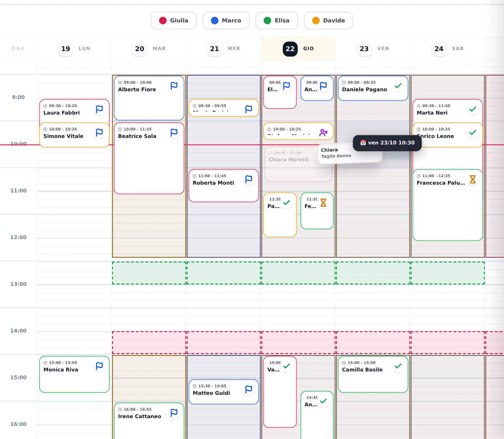The image size is (504, 439).
Task: Click flag icon on Roberta Monti appointment
Action: point(249,179)
